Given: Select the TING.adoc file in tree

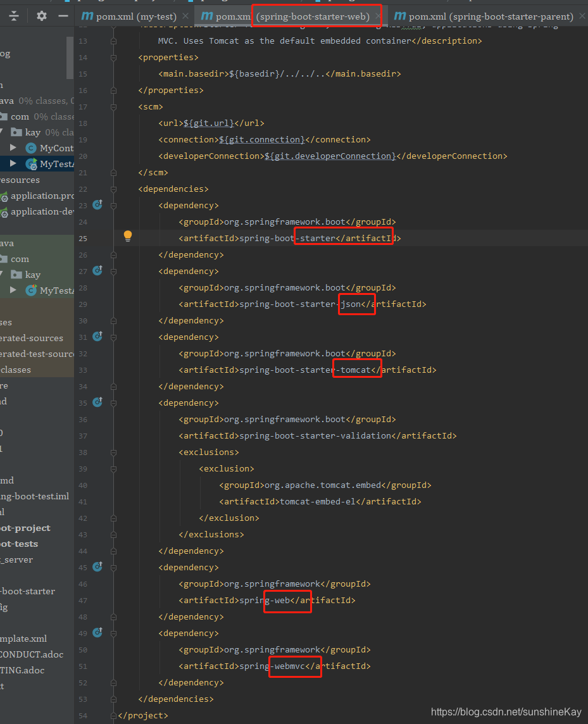Looking at the screenshot, I should (x=22, y=670).
